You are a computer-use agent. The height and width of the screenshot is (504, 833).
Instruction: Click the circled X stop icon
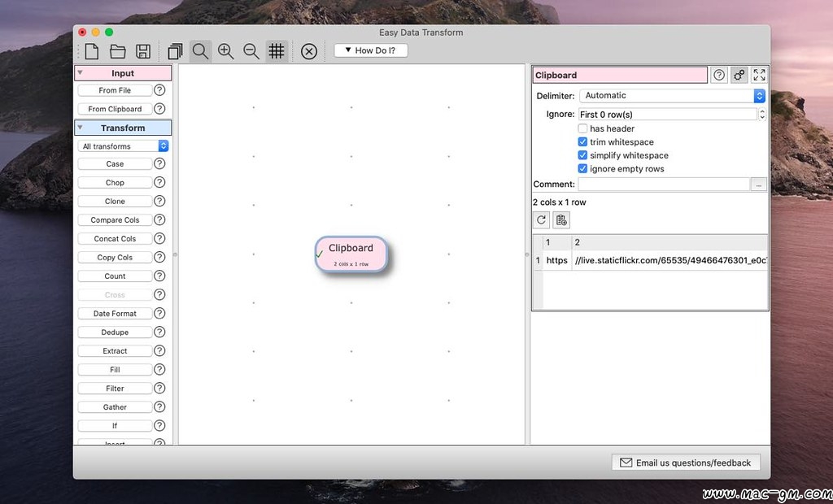308,51
